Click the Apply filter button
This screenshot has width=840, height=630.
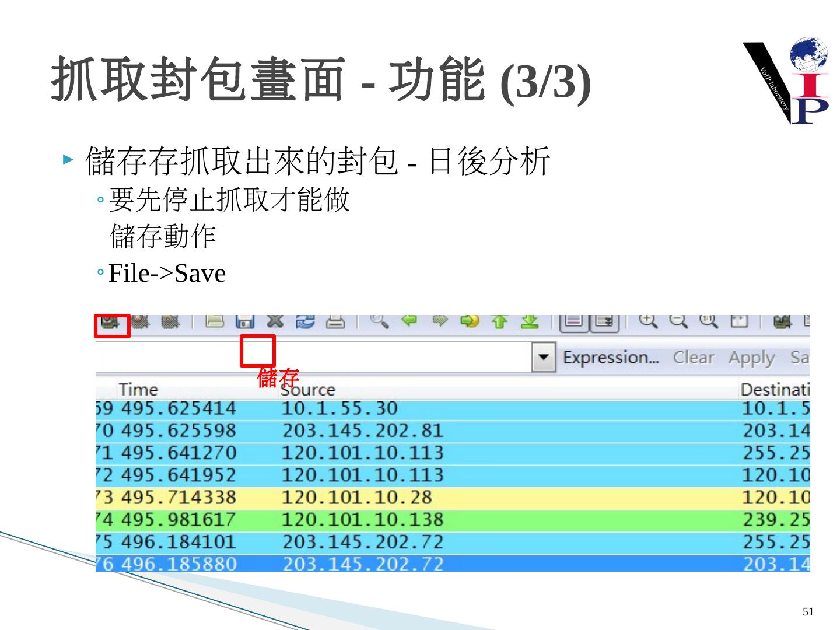tap(751, 358)
